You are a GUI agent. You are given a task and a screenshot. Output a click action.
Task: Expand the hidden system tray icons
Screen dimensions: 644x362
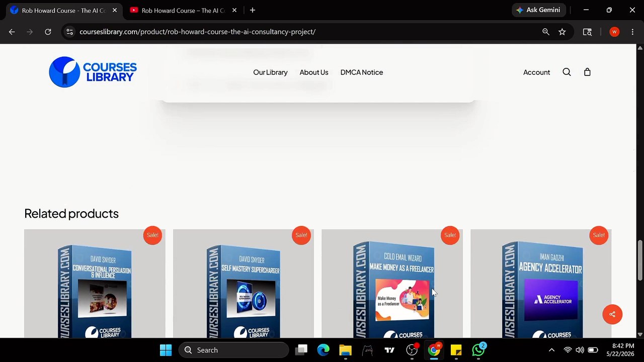point(551,350)
